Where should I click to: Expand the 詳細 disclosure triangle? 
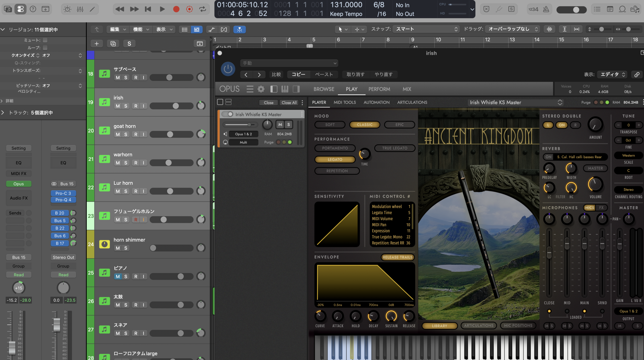(x=2, y=101)
